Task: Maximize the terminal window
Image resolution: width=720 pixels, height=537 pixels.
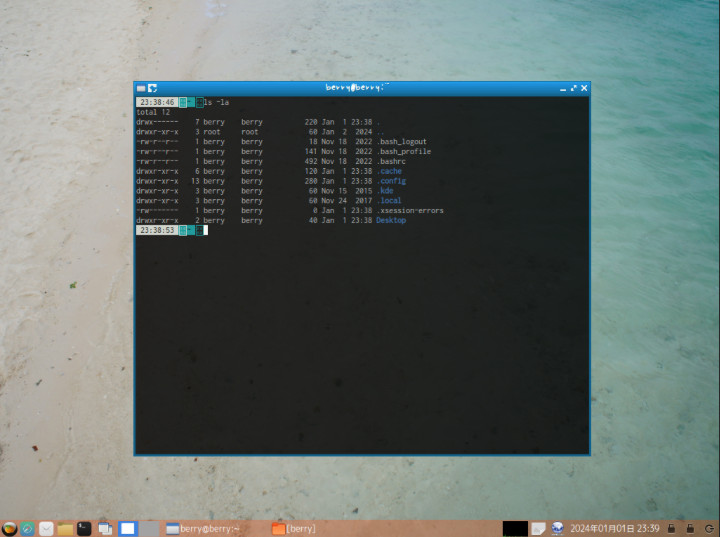Action: tap(574, 88)
